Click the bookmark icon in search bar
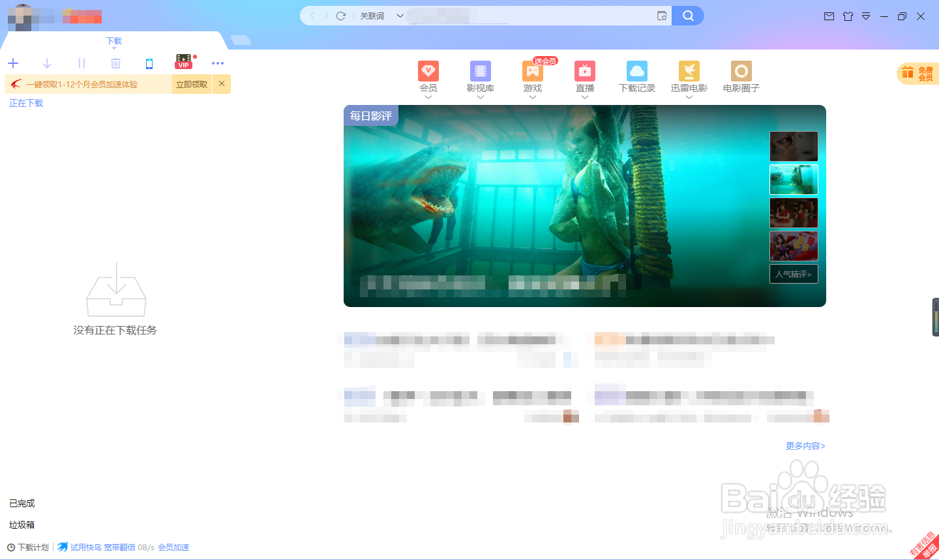Viewport: 939px width, 560px height. point(662,16)
